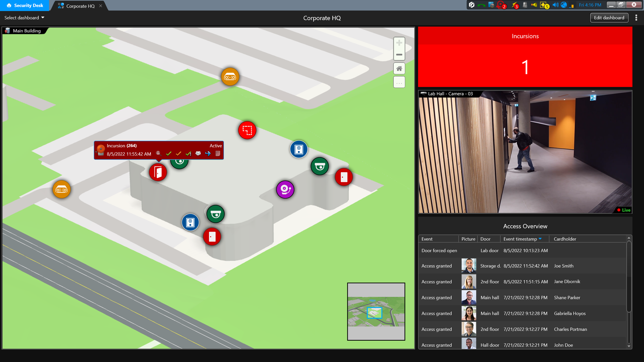Click the Genetec logo in the tray
Viewport: 644px width, 362px height.
(472, 5)
